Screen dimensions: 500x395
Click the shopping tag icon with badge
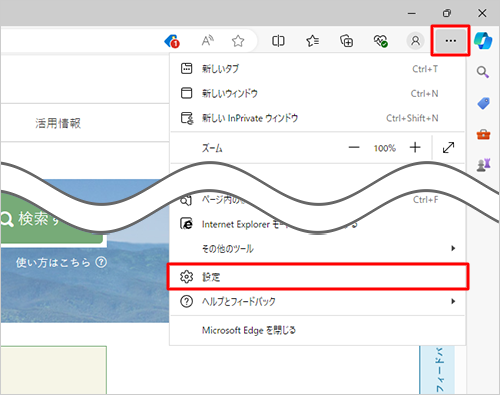[172, 41]
